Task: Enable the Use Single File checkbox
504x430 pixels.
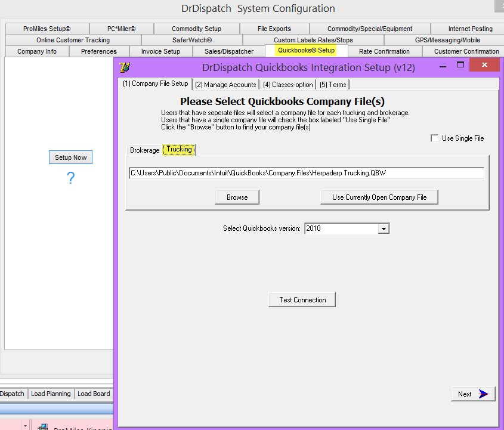Action: coord(435,138)
